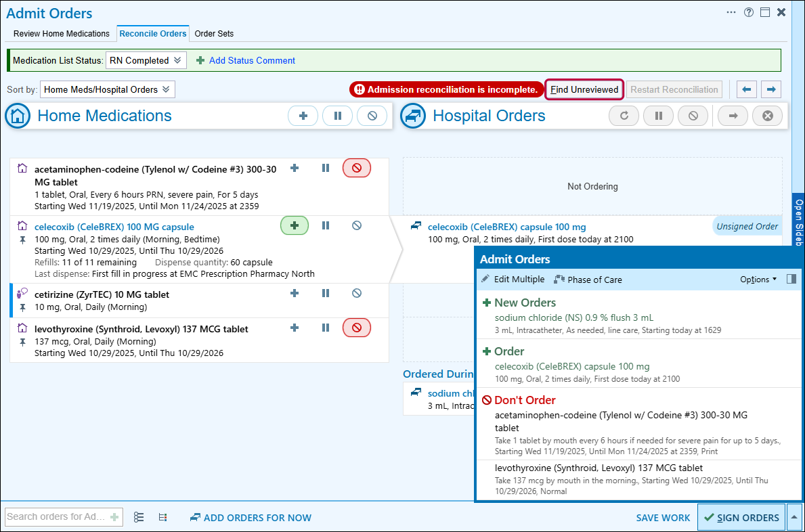Viewport: 805px width, 532px height.
Task: Click Restart Reconciliation button
Action: click(x=674, y=89)
